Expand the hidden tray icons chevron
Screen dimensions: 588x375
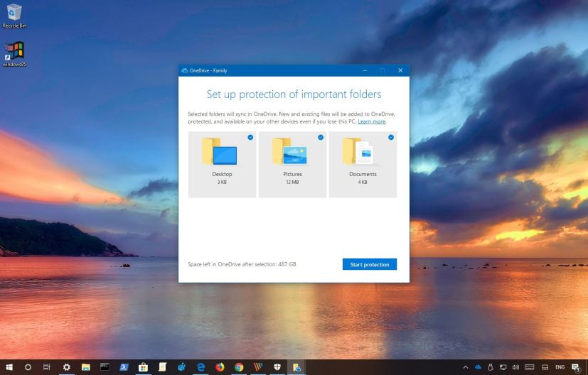pos(466,367)
